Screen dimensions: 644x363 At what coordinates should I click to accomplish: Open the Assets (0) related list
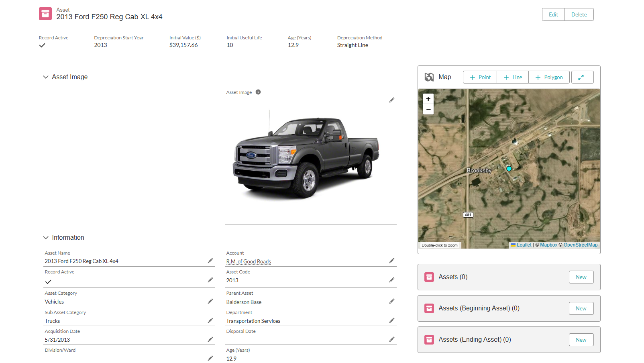click(x=453, y=277)
